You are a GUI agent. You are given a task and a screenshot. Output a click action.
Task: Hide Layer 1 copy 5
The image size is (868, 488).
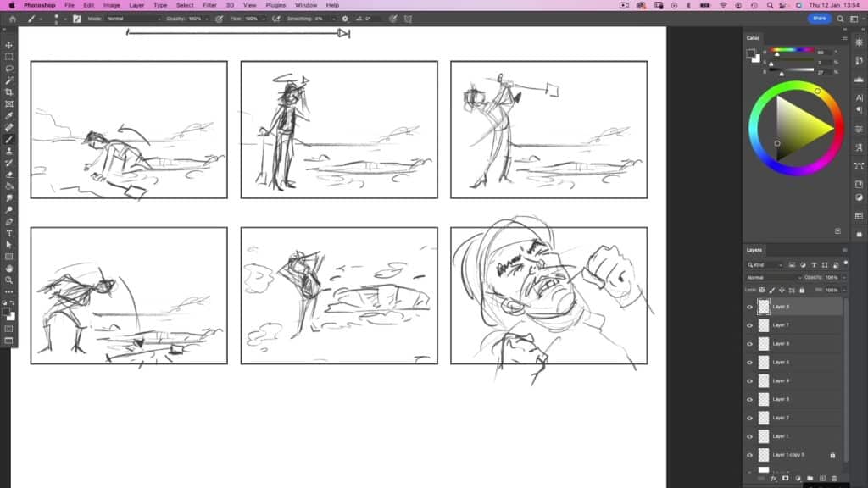[749, 455]
